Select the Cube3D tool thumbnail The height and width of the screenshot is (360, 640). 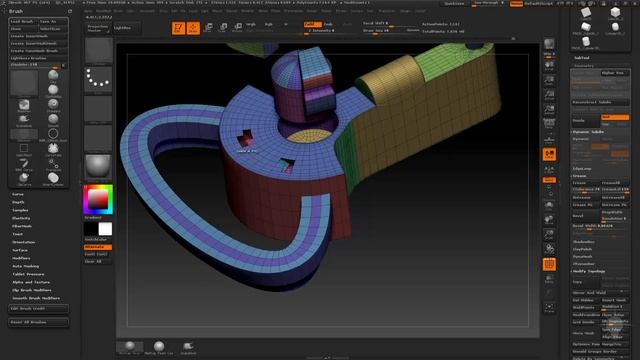pos(586,13)
